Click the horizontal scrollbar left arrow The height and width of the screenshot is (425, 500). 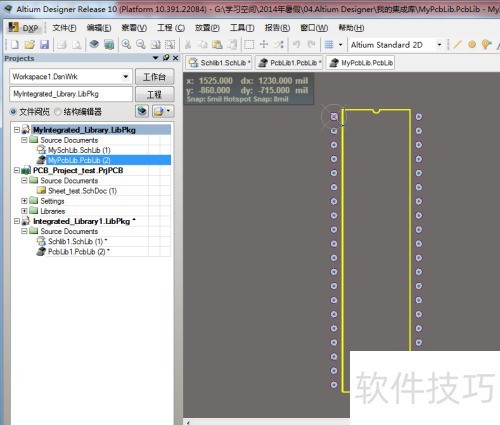pyautogui.click(x=188, y=422)
